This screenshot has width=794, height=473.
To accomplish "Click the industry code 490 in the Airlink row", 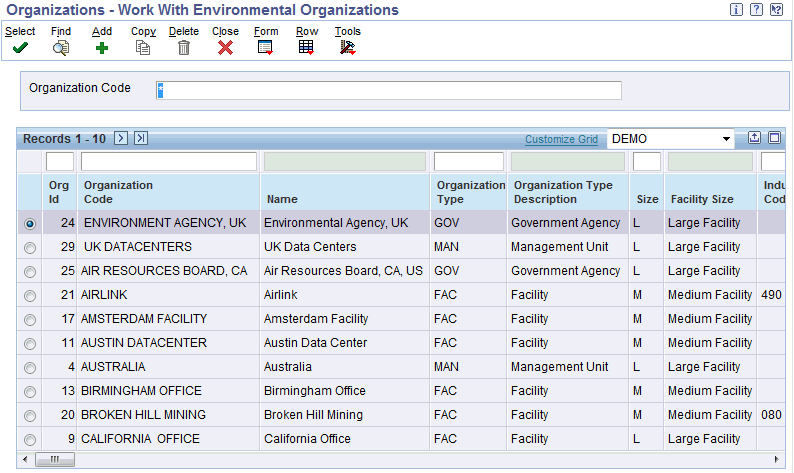I will pos(771,295).
